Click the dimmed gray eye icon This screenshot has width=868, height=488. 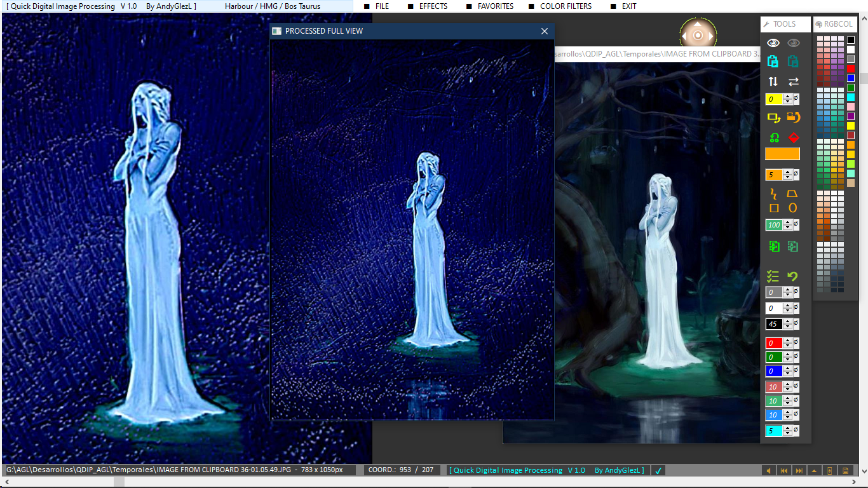tap(794, 43)
